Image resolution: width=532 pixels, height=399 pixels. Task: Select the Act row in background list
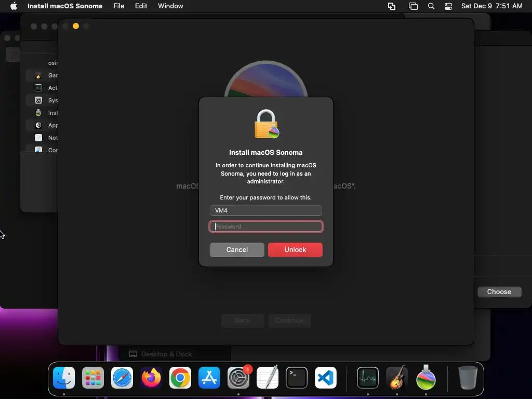pyautogui.click(x=42, y=88)
